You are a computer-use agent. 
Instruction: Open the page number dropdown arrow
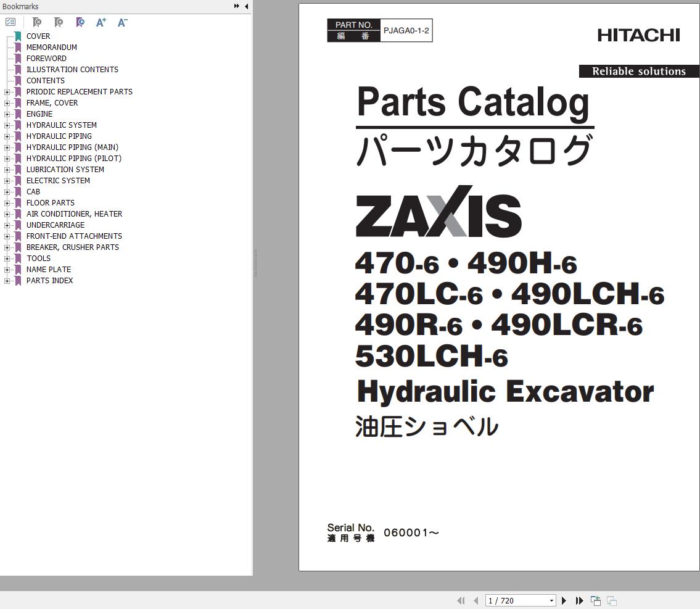[x=552, y=600]
